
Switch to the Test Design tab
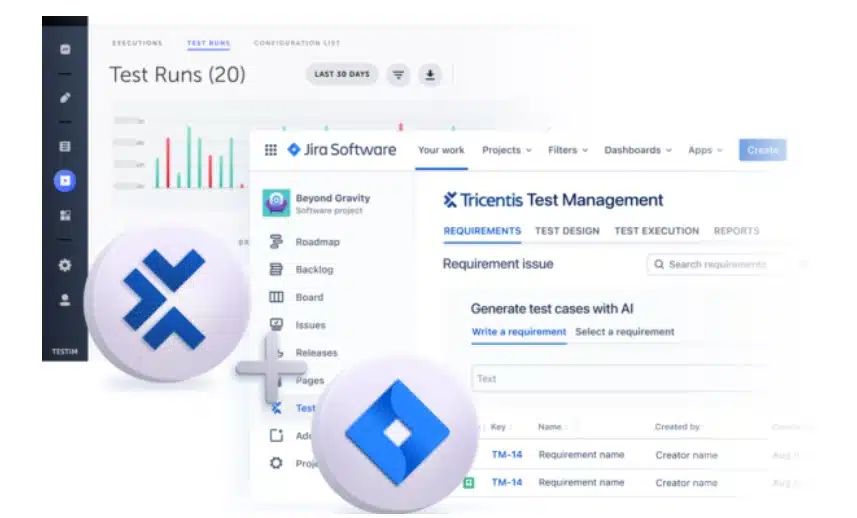[x=567, y=231]
